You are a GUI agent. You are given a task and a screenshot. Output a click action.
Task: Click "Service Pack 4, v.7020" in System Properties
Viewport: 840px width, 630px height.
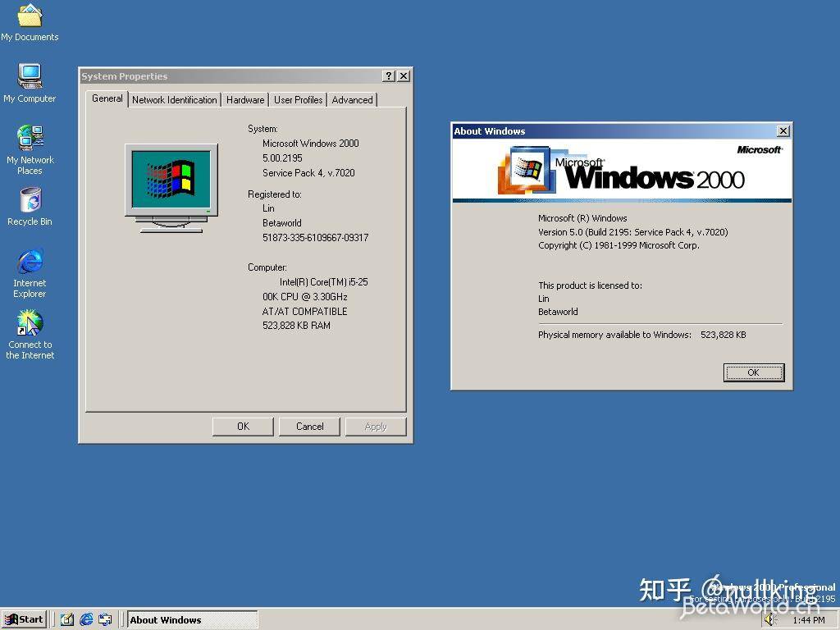click(x=308, y=173)
